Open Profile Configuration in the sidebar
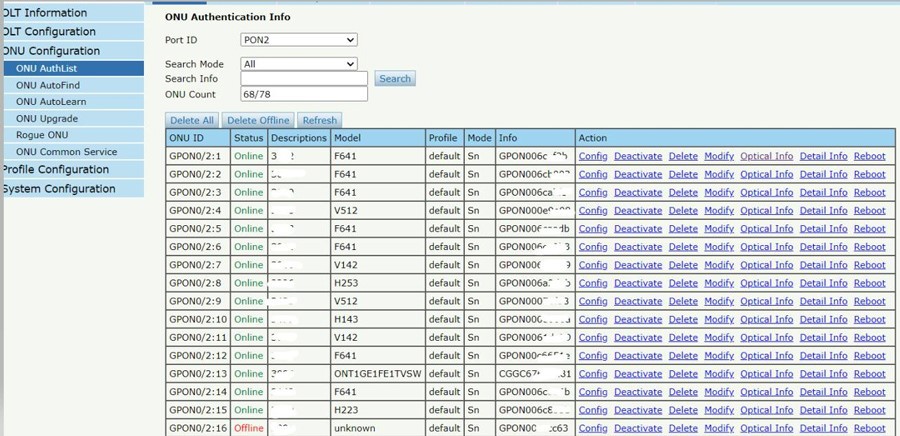Viewport: 900px width, 436px height. click(72, 169)
